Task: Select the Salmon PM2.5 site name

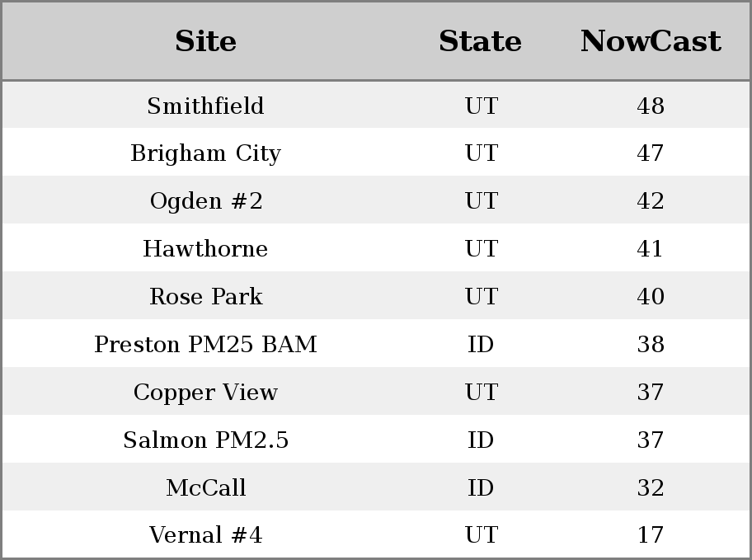Action: point(205,440)
